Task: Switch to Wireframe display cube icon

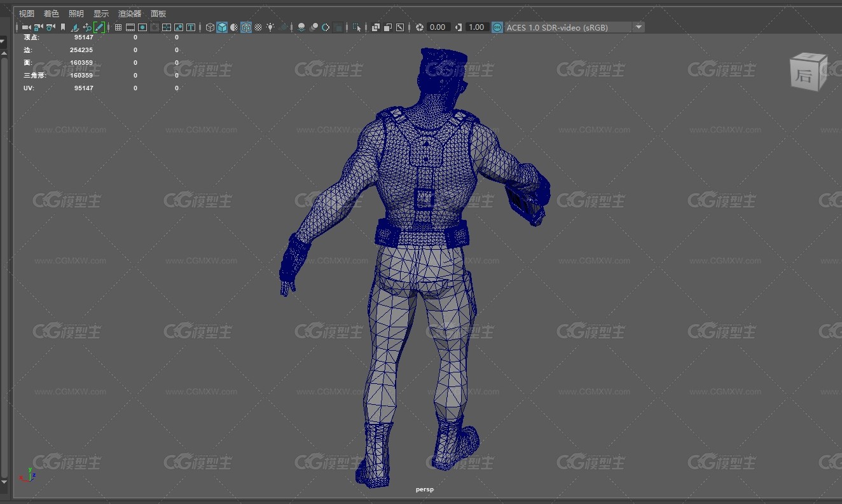Action: [210, 27]
